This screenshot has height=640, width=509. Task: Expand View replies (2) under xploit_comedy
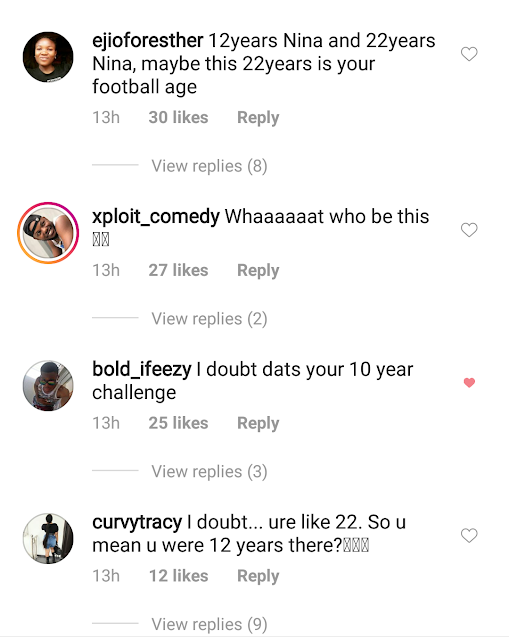[209, 319]
